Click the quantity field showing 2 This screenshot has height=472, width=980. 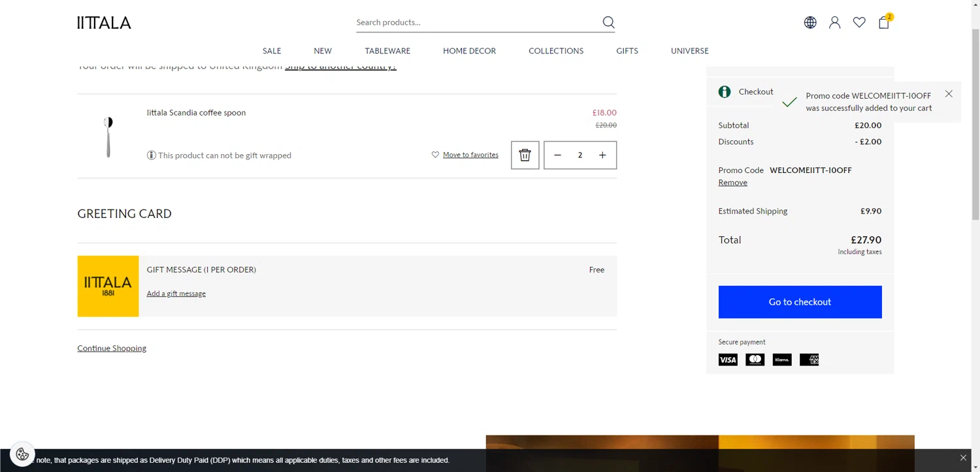coord(580,155)
